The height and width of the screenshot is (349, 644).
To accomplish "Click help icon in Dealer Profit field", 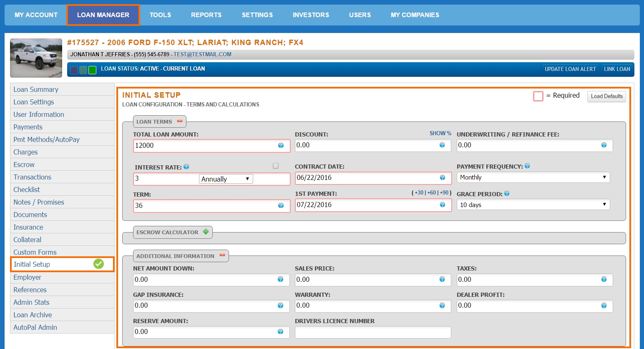I will click(x=604, y=306).
